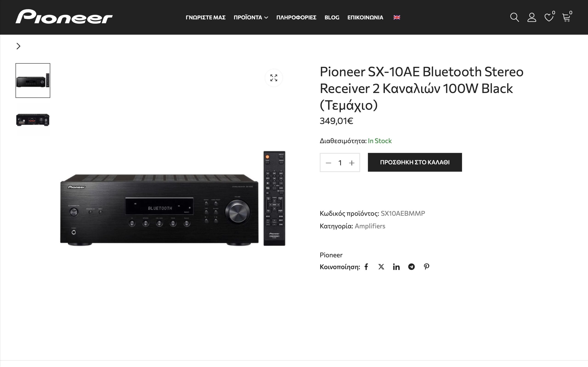Open the search magnifier icon
The height and width of the screenshot is (367, 588).
(514, 17)
